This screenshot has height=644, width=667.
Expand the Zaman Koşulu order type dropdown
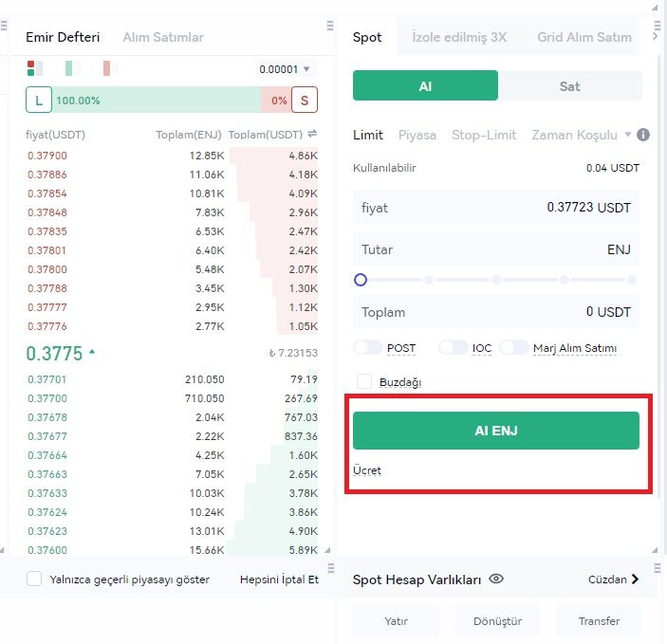(x=581, y=135)
